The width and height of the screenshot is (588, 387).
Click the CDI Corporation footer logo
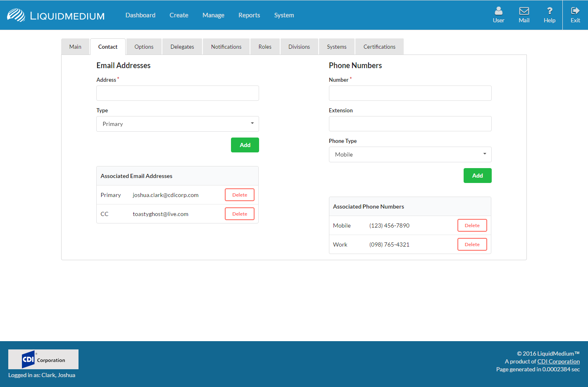pyautogui.click(x=43, y=359)
